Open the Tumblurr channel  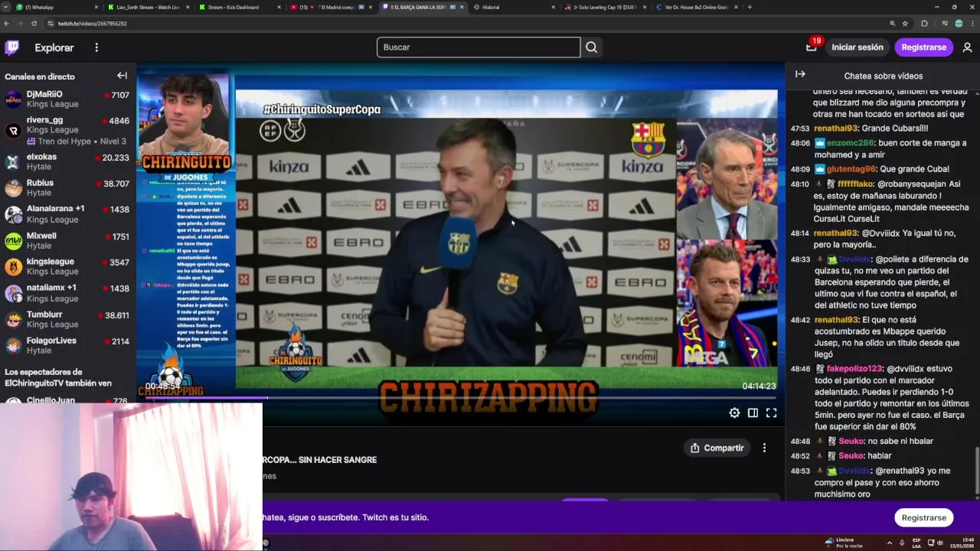coord(68,319)
